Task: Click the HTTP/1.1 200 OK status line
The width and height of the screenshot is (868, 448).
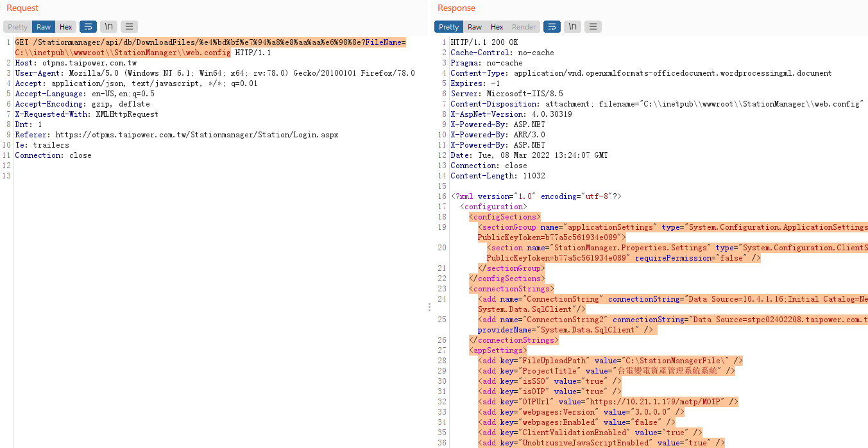Action: click(x=484, y=42)
